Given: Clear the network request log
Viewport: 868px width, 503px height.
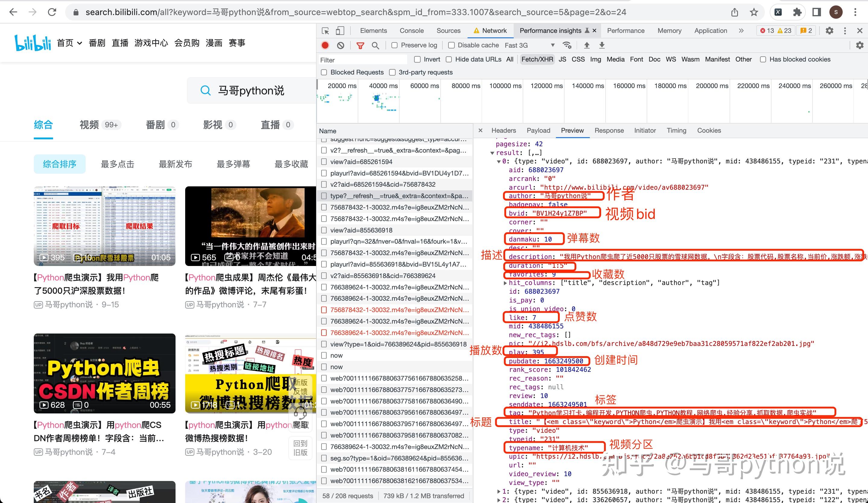Looking at the screenshot, I should click(341, 45).
